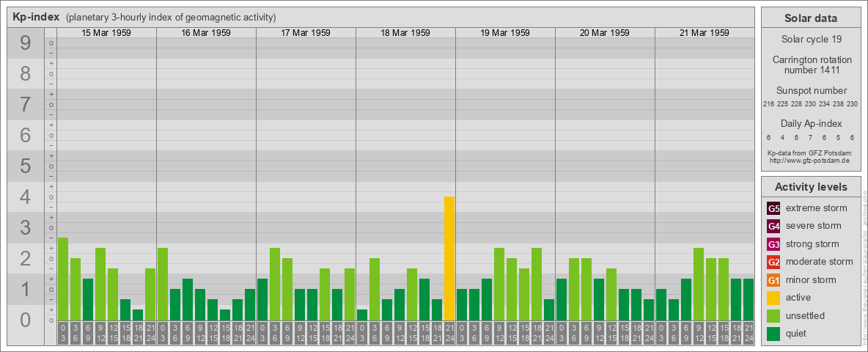Click the 0-3 time label under 15 Mar 1959
This screenshot has height=352, width=868.
[x=63, y=333]
